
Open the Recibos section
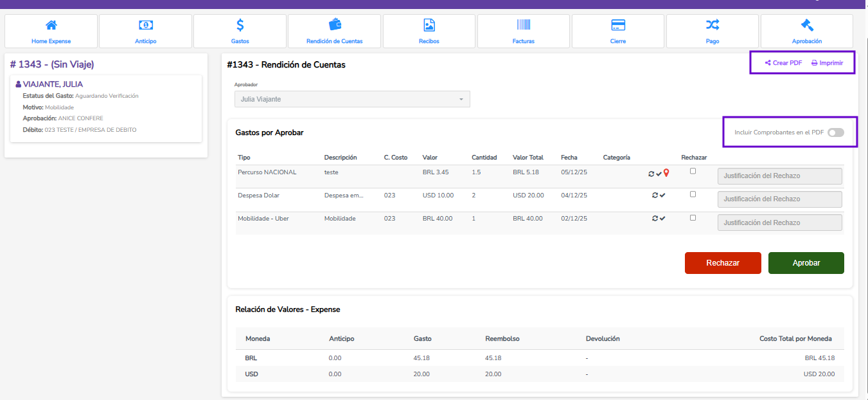tap(429, 31)
